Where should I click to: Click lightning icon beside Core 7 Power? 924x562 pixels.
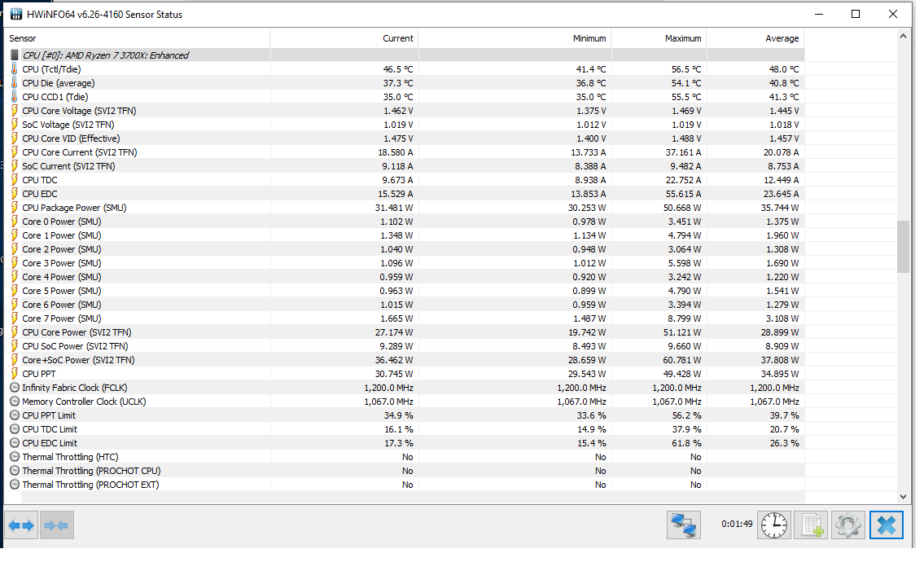coord(15,318)
